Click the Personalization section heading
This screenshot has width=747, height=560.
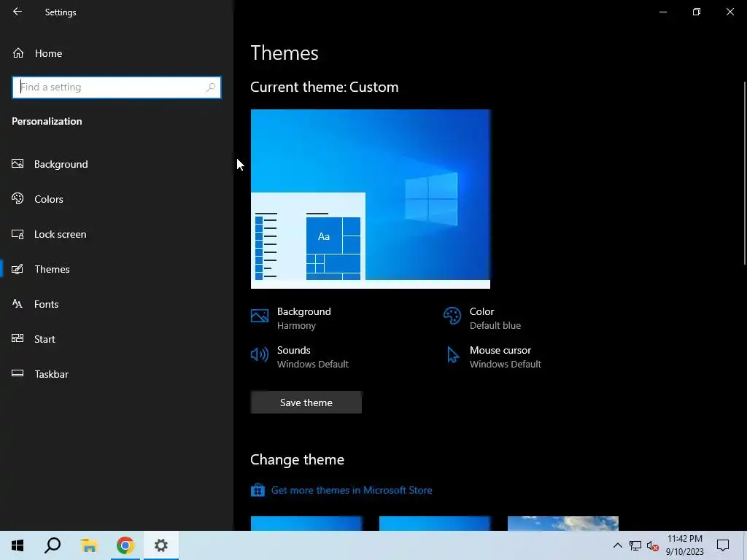pos(47,122)
